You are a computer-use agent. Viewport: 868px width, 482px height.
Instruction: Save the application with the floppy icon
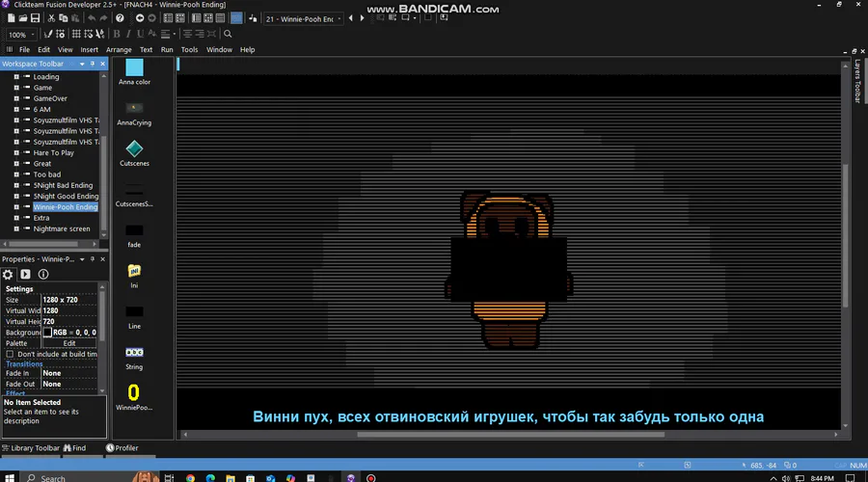pyautogui.click(x=35, y=18)
